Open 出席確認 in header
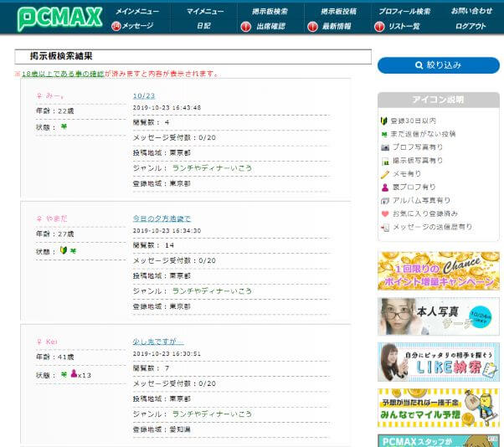Viewport: 504px width, 447px height. coord(271,26)
